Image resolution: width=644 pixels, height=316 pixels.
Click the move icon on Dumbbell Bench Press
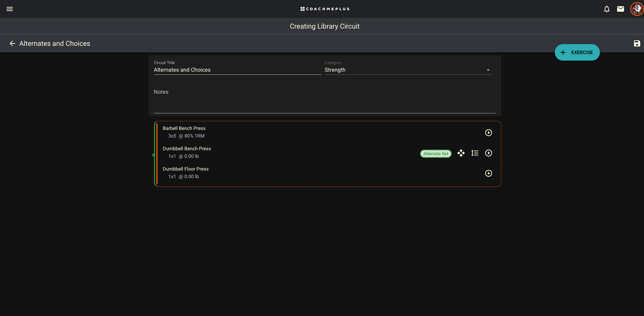[461, 153]
